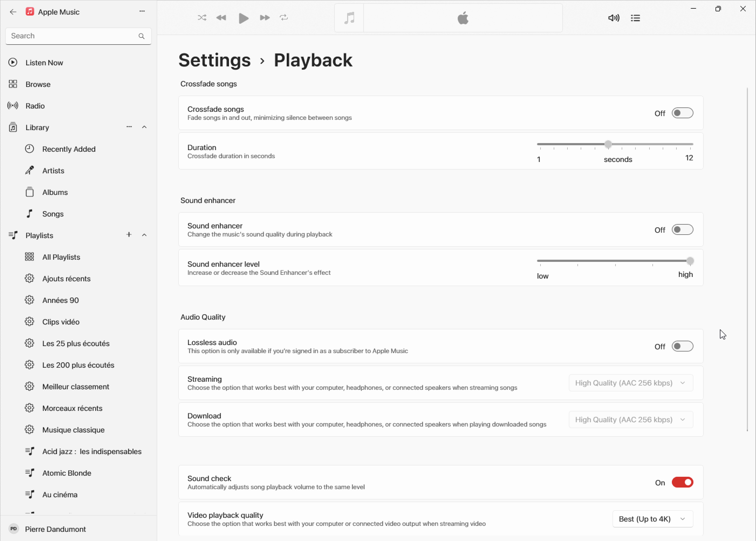This screenshot has width=756, height=541.
Task: Click the Sound enhancer level slider handle
Action: tap(690, 261)
